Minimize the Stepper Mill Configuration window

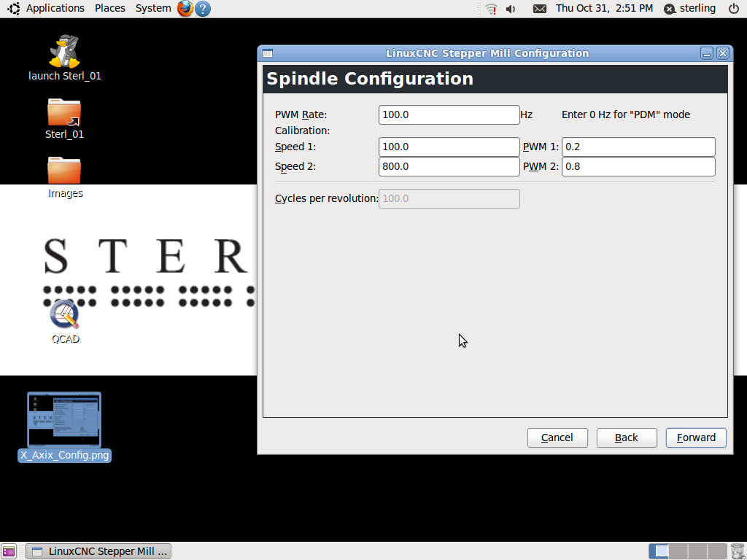[707, 53]
